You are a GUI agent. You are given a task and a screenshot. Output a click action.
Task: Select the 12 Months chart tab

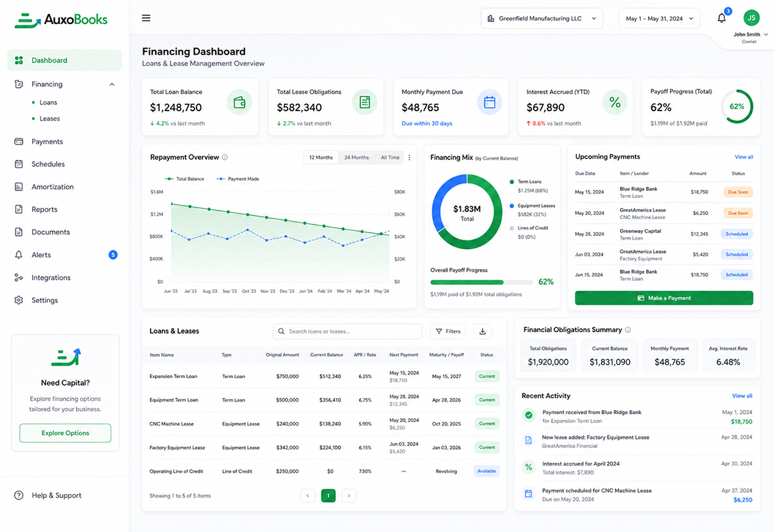(x=321, y=157)
